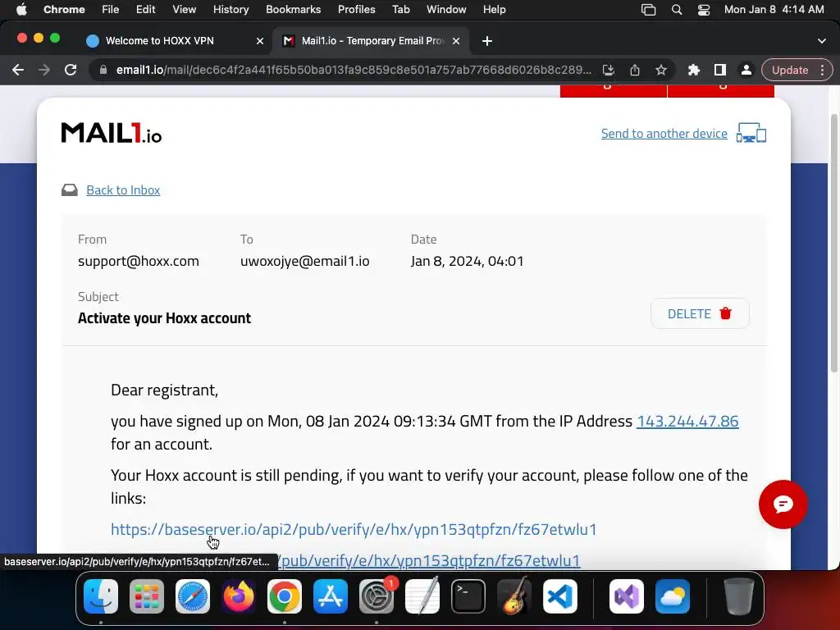This screenshot has width=840, height=630.
Task: Click the lock icon in the address bar
Action: (x=103, y=71)
